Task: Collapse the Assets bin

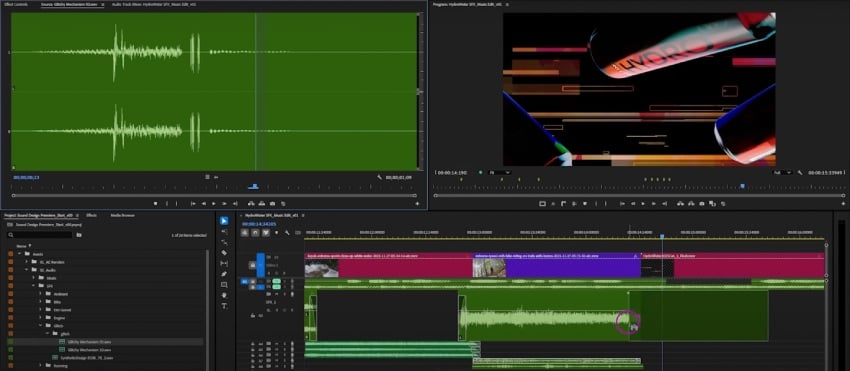Action: coord(19,254)
